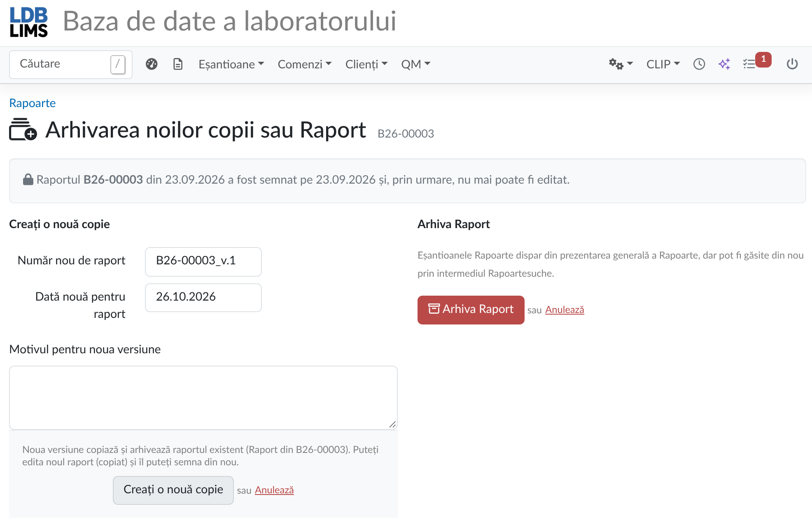Screen dimensions: 812x532
Task: Expand the Eșantioane menu
Action: tap(231, 64)
